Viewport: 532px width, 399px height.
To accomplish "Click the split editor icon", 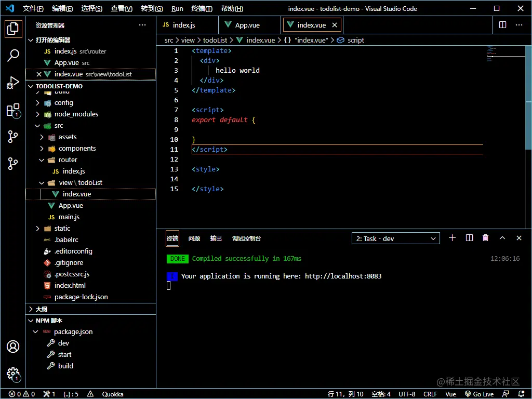I will 502,25.
